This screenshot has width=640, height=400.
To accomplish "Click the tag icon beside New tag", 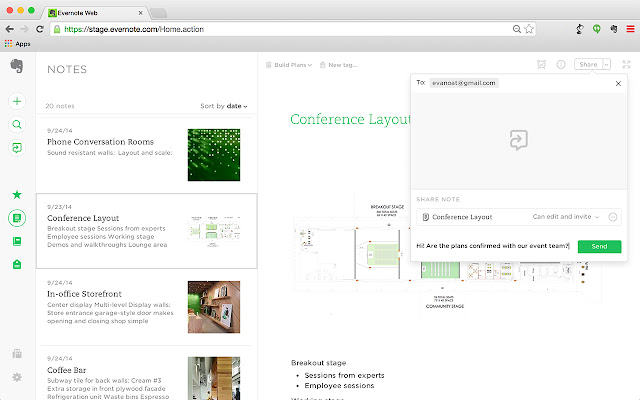I will [322, 65].
